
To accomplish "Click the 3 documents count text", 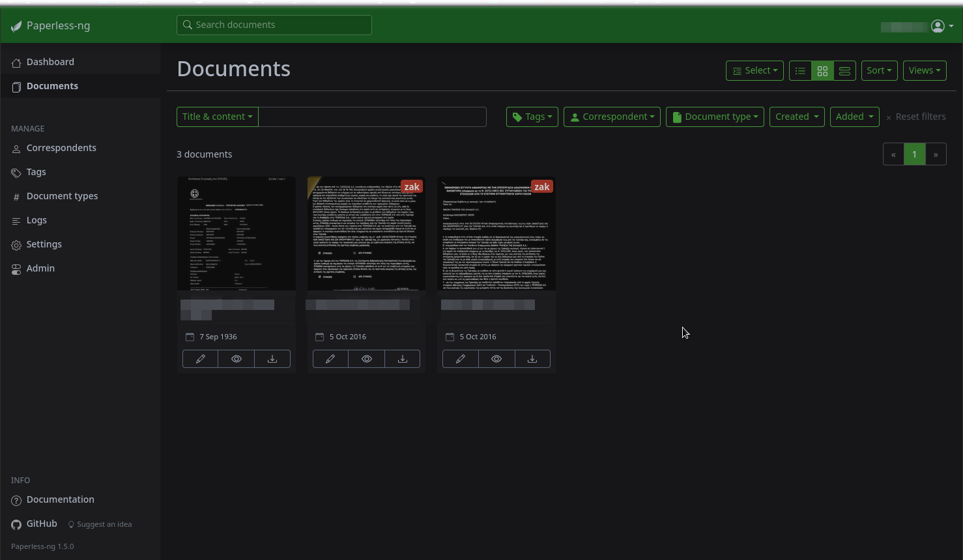I will click(205, 154).
